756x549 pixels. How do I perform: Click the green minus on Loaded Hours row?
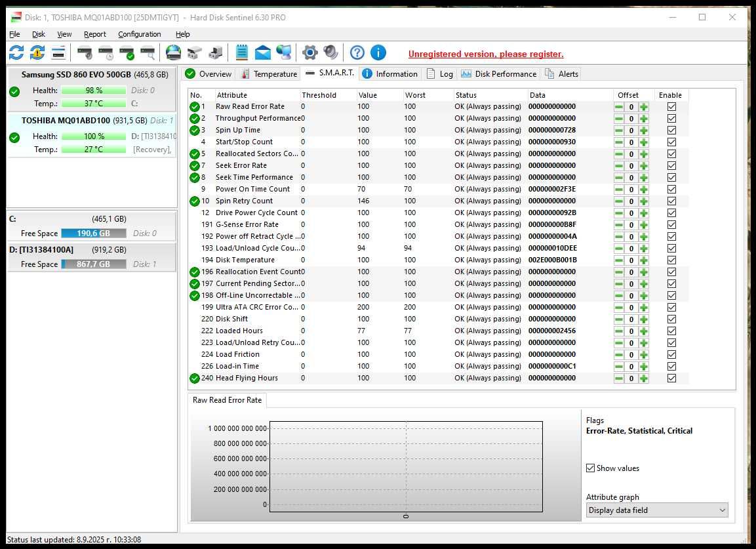click(x=618, y=331)
